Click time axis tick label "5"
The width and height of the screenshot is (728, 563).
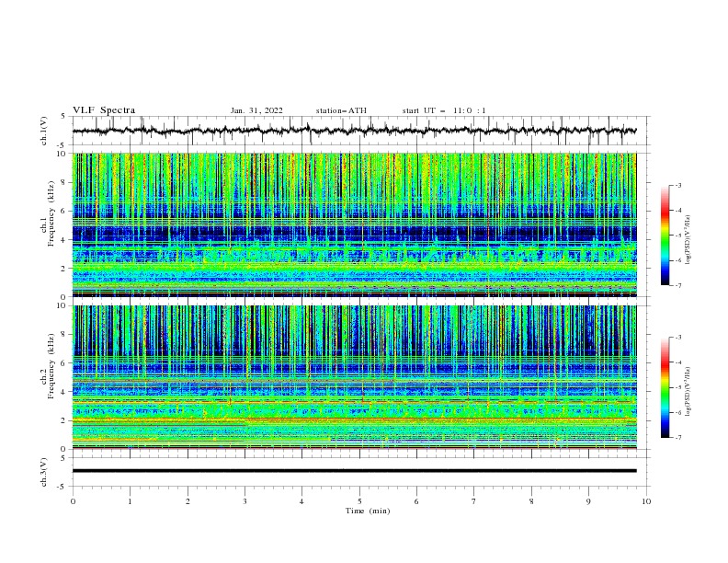[x=359, y=501]
